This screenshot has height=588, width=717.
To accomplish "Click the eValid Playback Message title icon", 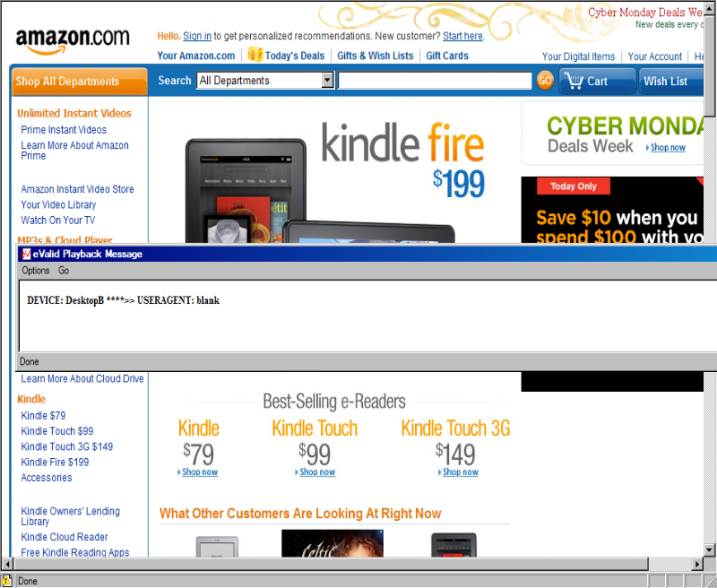I will pos(26,254).
